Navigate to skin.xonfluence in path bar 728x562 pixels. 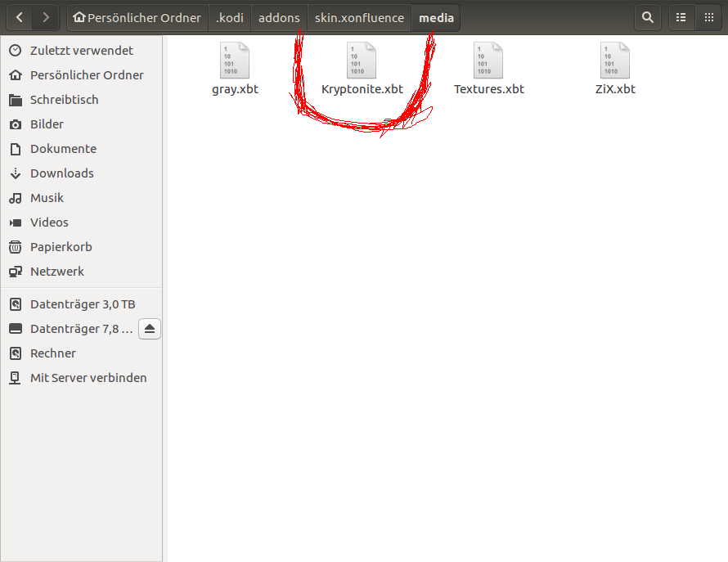coord(359,18)
